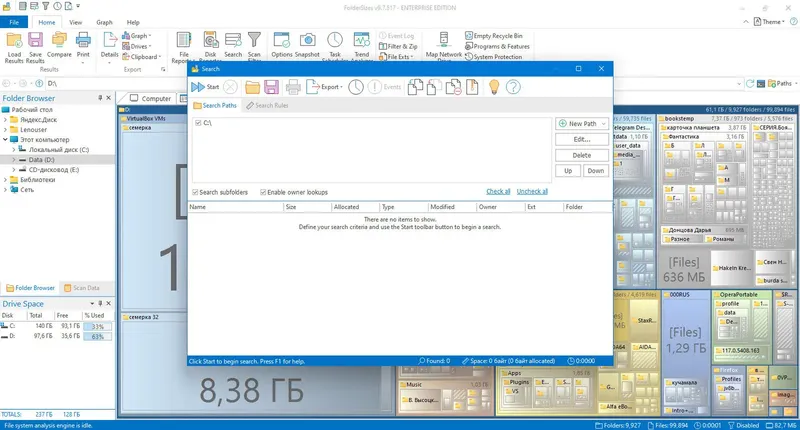The height and width of the screenshot is (430, 800).
Task: Click the lightbulb tips icon in Search dialog
Action: tap(494, 87)
